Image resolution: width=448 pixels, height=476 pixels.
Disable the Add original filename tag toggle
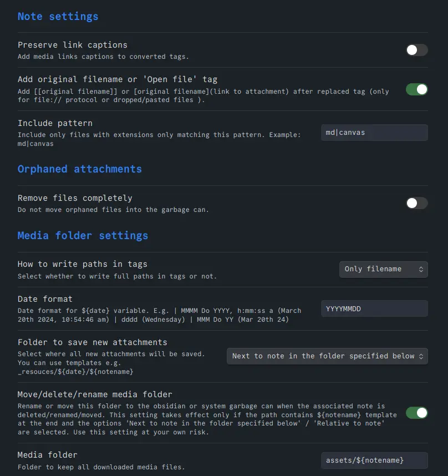417,89
